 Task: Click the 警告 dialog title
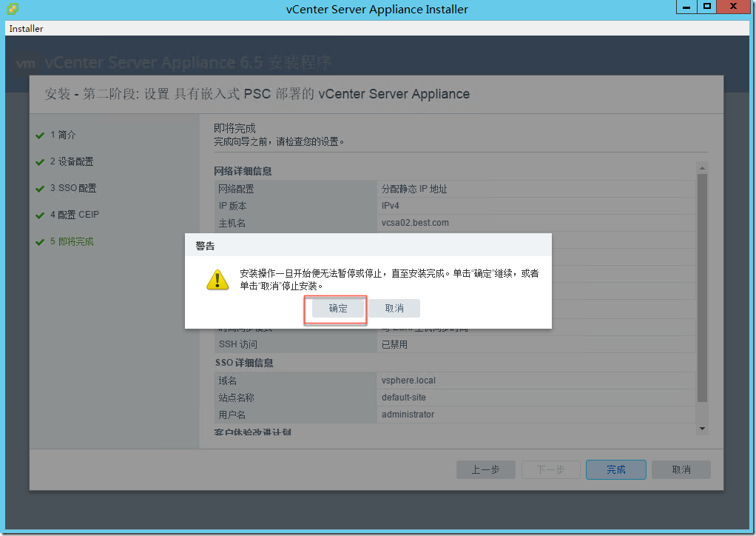205,246
